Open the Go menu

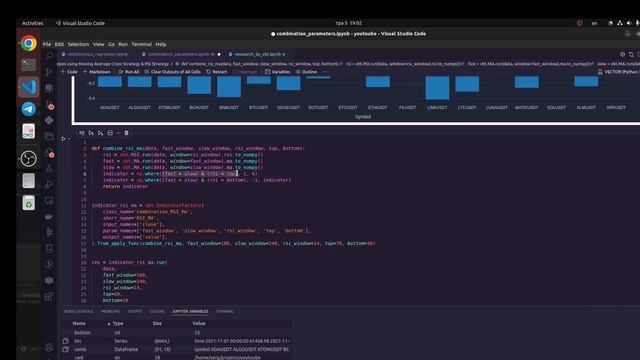(x=111, y=44)
